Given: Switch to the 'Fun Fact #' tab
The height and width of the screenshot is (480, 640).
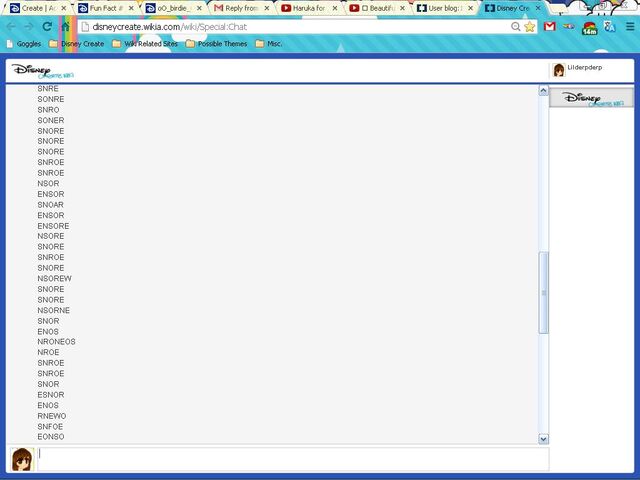Looking at the screenshot, I should tap(104, 8).
